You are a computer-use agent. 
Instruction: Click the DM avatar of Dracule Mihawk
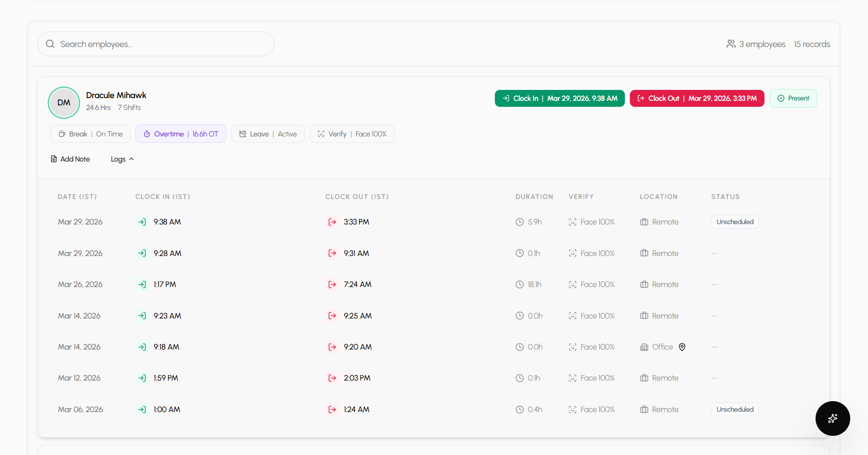(x=64, y=103)
